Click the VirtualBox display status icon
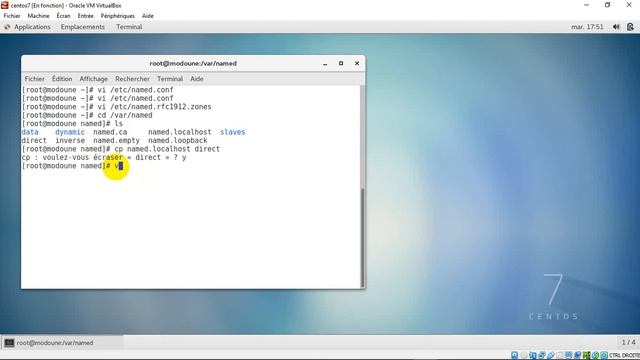Screen dimensions: 640x360 (x=569, y=356)
